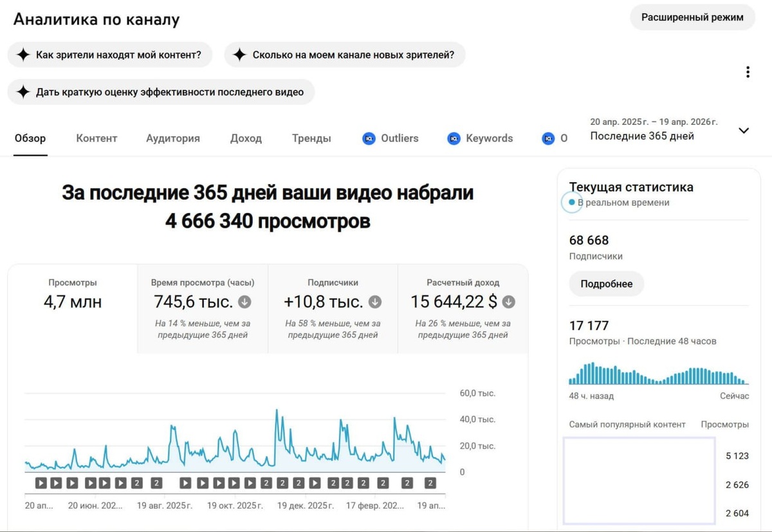Open the "Последние 365 дней" period selector
Screen dimensions: 772x532
click(x=669, y=129)
